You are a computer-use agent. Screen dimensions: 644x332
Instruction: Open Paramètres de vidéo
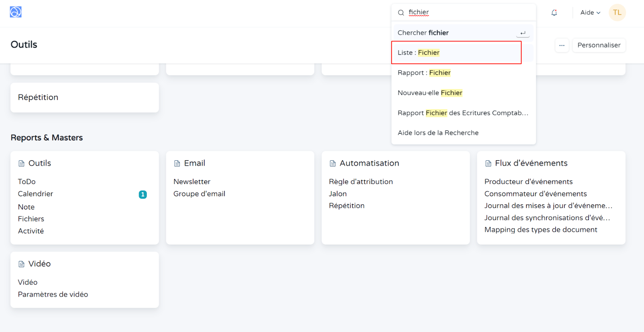coord(53,295)
